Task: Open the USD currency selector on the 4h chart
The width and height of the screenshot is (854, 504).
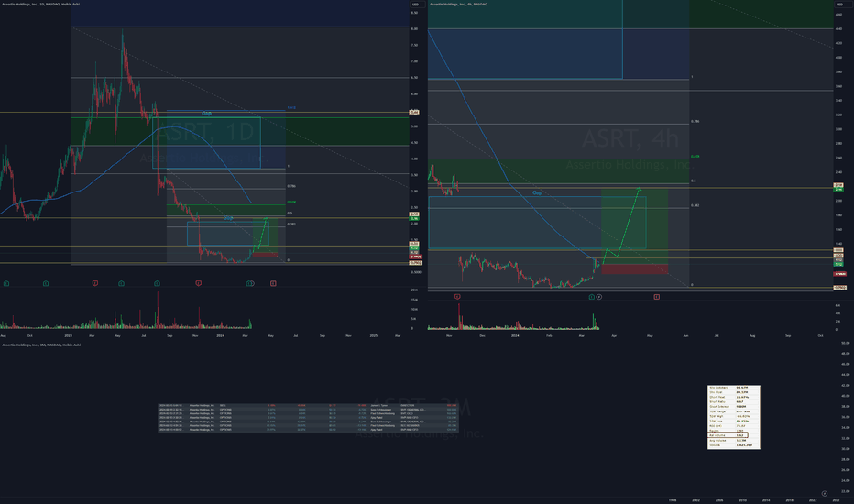Action: pyautogui.click(x=838, y=5)
